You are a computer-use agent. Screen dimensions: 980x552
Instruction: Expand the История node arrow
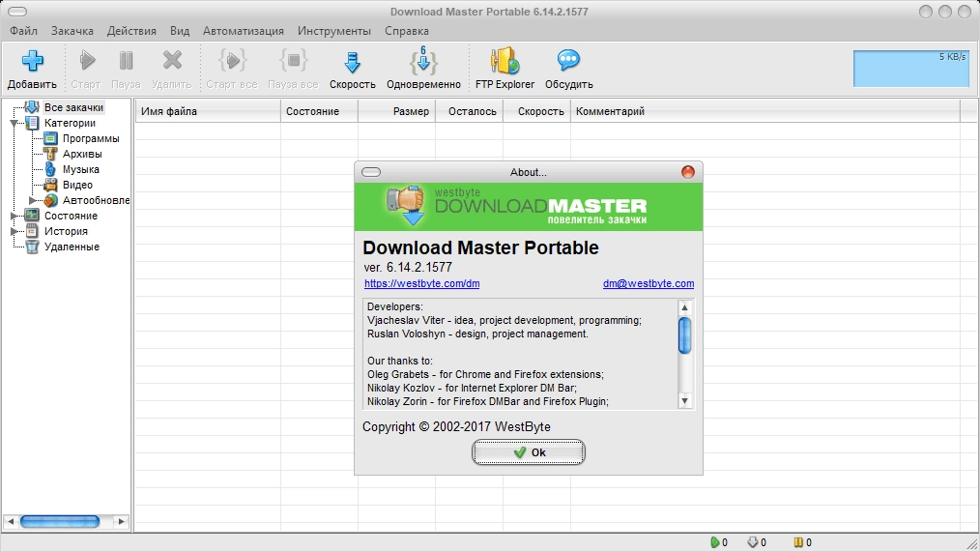pyautogui.click(x=14, y=231)
